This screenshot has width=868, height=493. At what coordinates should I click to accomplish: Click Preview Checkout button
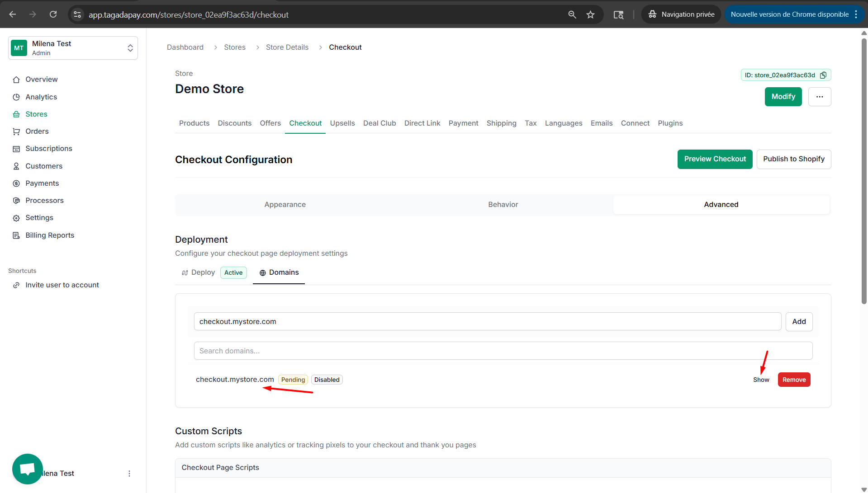tap(715, 159)
